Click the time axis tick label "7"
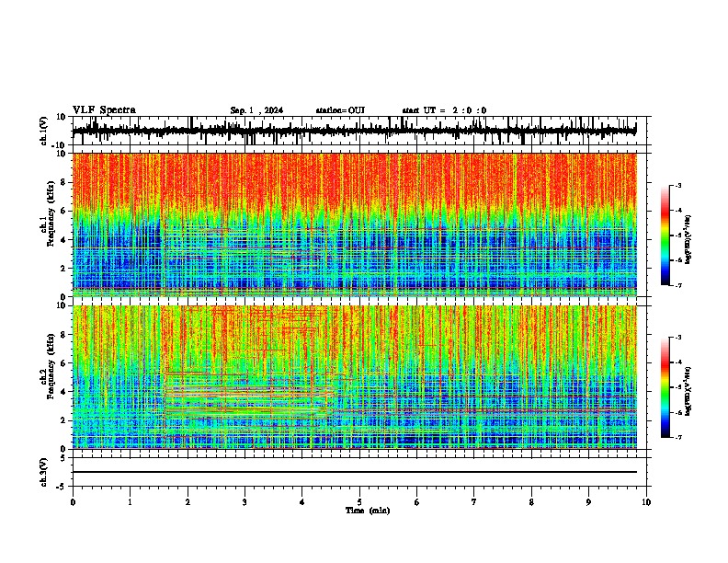Viewport: 728px width, 563px height. tap(474, 502)
